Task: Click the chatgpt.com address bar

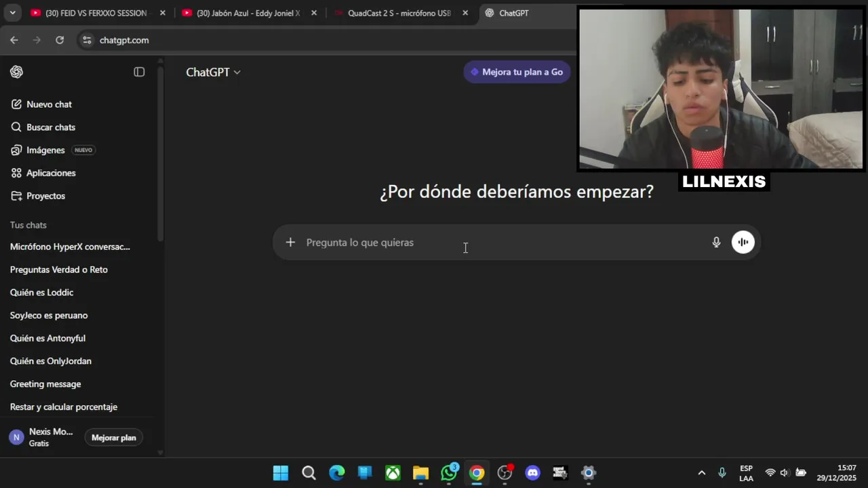Action: pyautogui.click(x=123, y=40)
